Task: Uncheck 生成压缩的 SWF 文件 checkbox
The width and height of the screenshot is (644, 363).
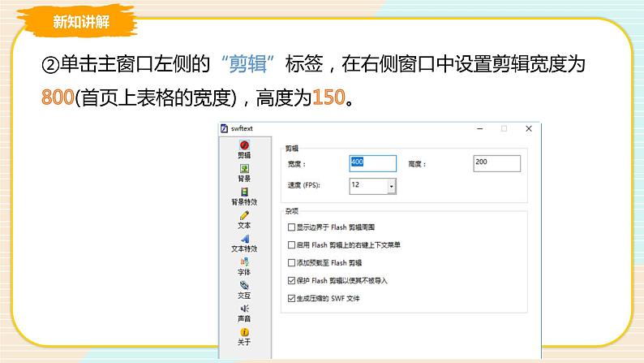Action: [x=292, y=299]
